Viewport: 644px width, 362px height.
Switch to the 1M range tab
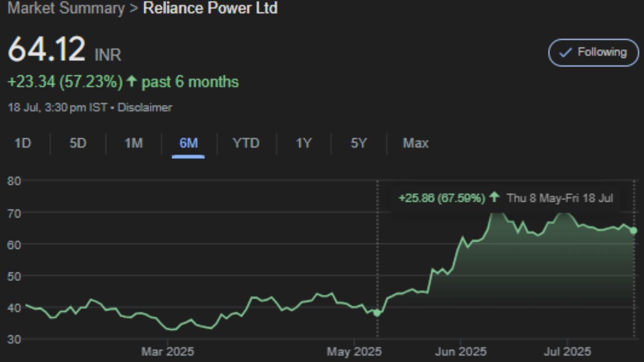[x=133, y=143]
